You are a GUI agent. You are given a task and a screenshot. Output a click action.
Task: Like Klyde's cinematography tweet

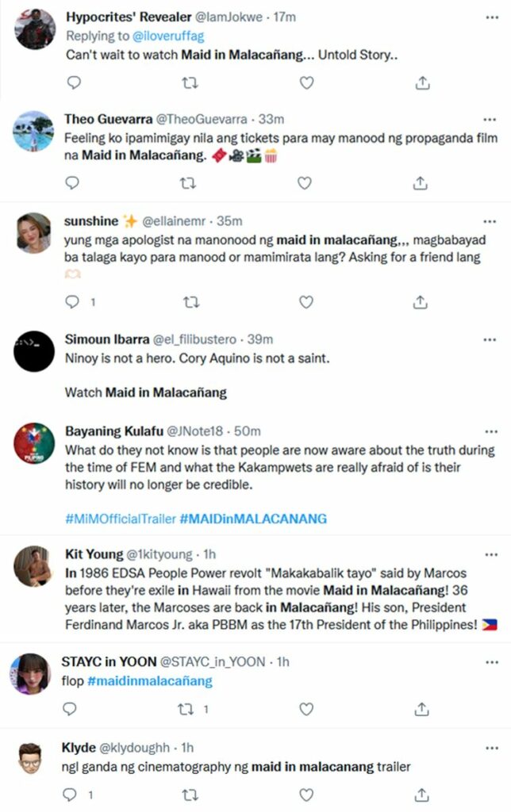305,795
